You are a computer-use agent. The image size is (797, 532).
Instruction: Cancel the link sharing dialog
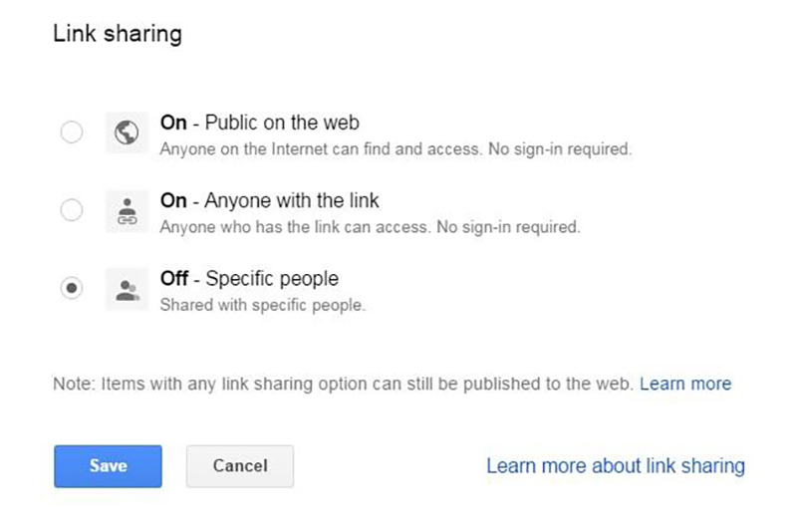[x=240, y=465]
